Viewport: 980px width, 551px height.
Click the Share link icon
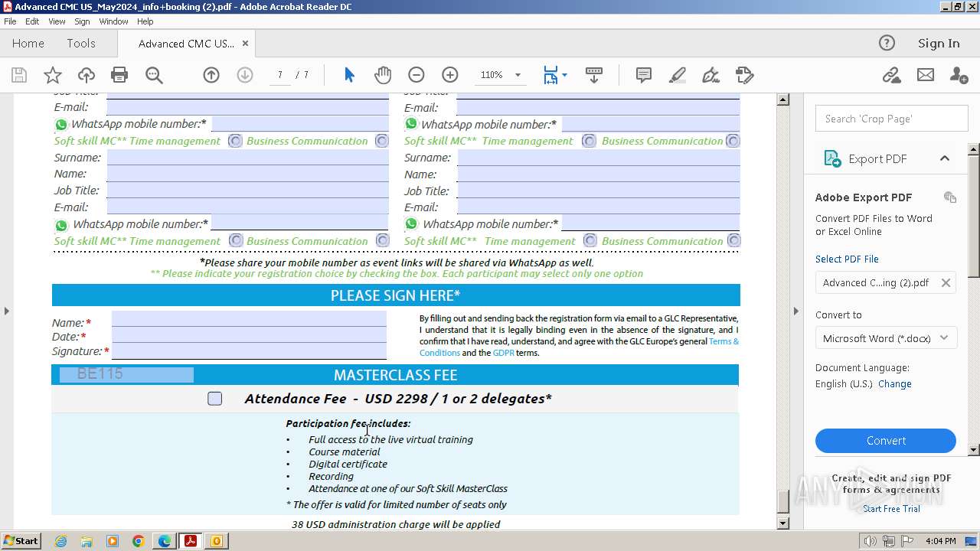tap(891, 75)
